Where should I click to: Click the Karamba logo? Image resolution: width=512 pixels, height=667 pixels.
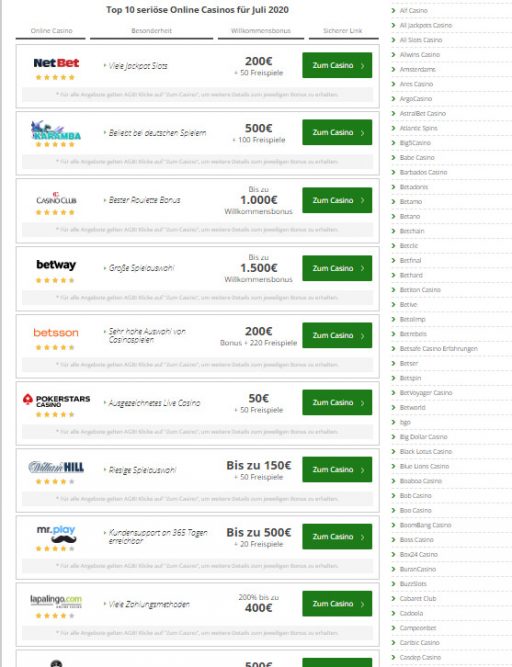(x=56, y=131)
